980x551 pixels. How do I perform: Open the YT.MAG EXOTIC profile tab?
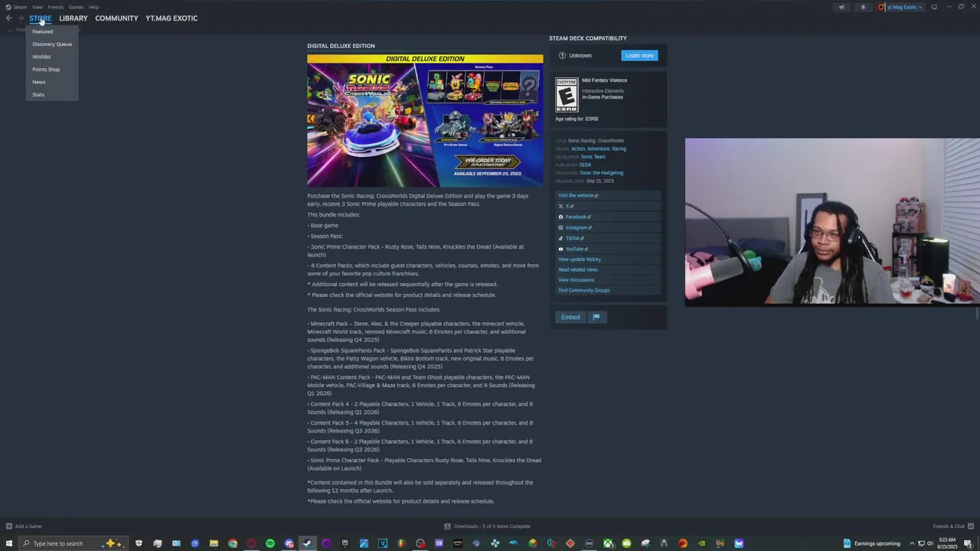tap(171, 18)
